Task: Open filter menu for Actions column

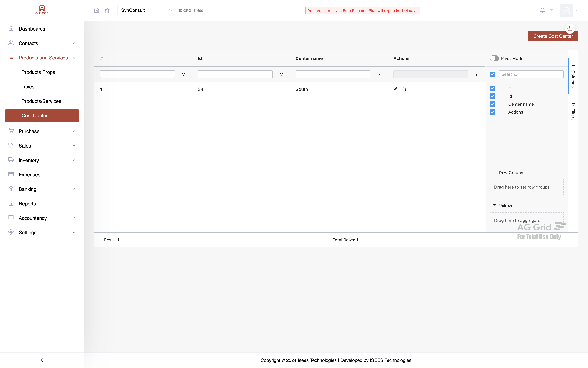Action: point(477,74)
